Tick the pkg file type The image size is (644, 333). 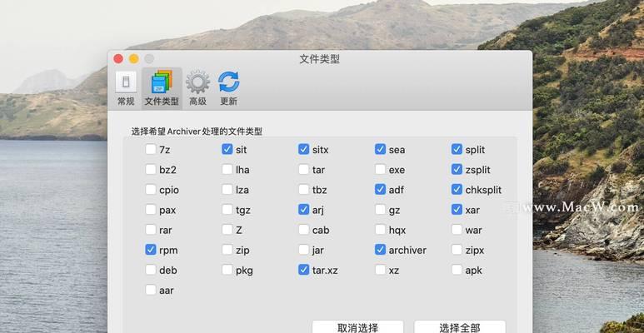point(227,270)
